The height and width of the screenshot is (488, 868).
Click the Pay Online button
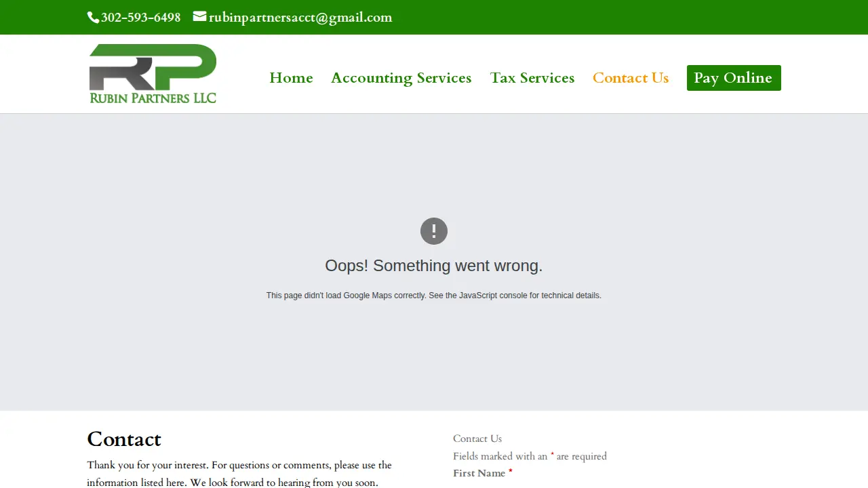coord(734,78)
